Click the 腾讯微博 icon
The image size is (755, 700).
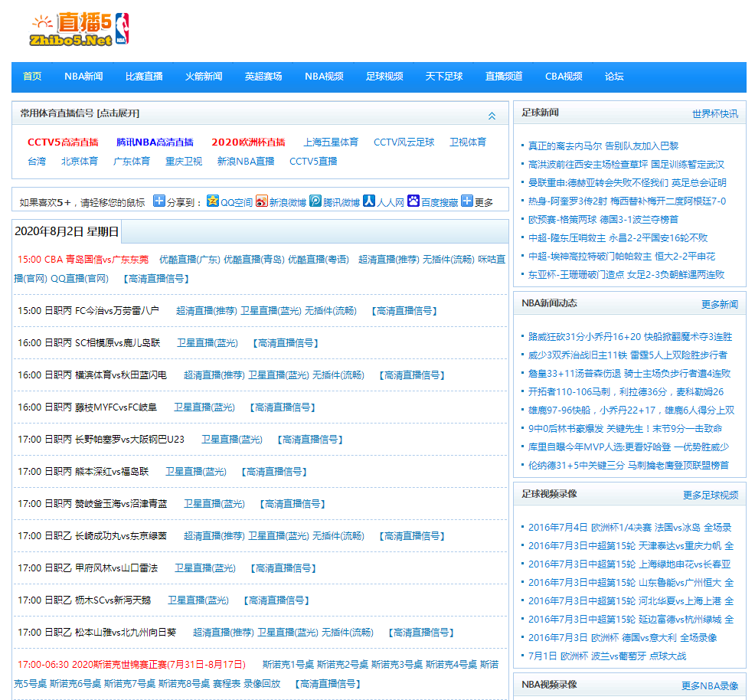pos(315,201)
